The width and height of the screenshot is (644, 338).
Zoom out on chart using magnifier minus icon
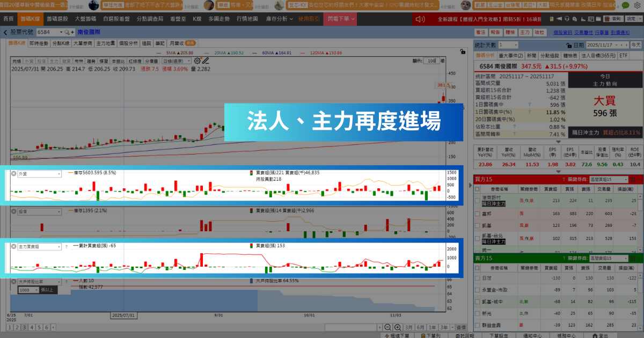tap(388, 327)
